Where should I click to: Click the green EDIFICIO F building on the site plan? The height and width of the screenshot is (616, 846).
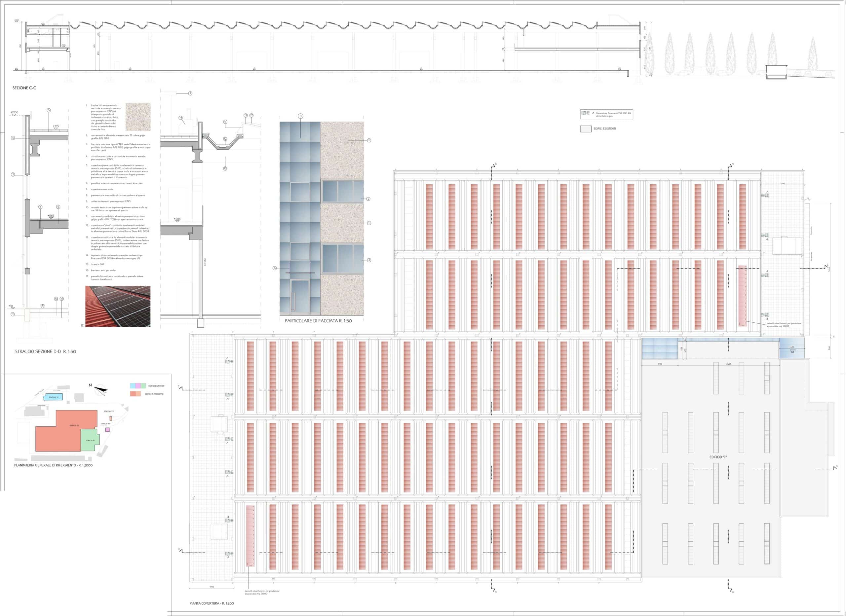[90, 440]
